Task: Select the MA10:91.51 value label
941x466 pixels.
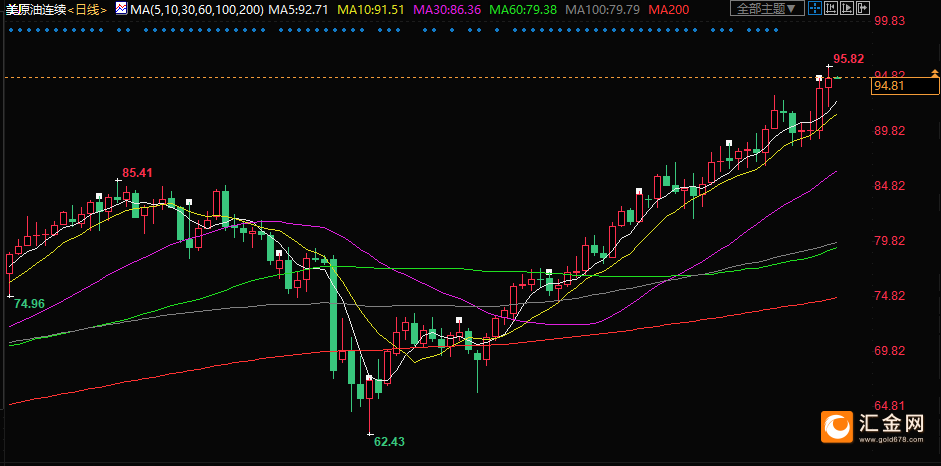Action: pyautogui.click(x=372, y=10)
